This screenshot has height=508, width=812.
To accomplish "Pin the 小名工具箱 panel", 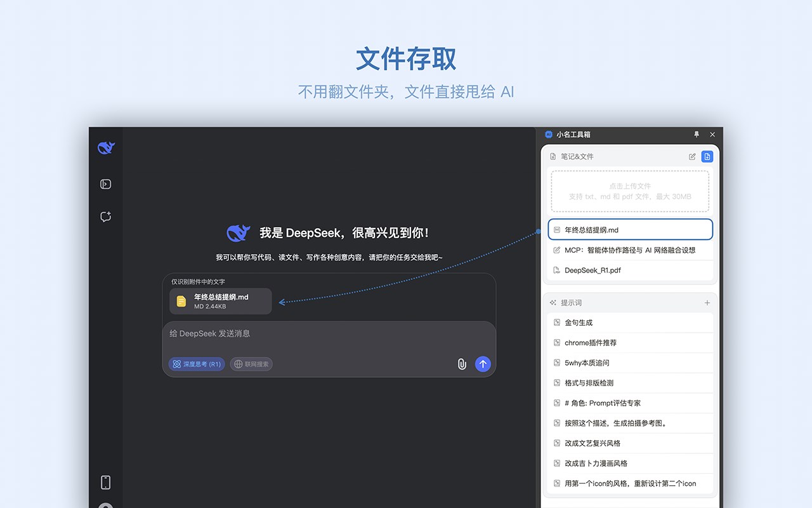I will 697,135.
